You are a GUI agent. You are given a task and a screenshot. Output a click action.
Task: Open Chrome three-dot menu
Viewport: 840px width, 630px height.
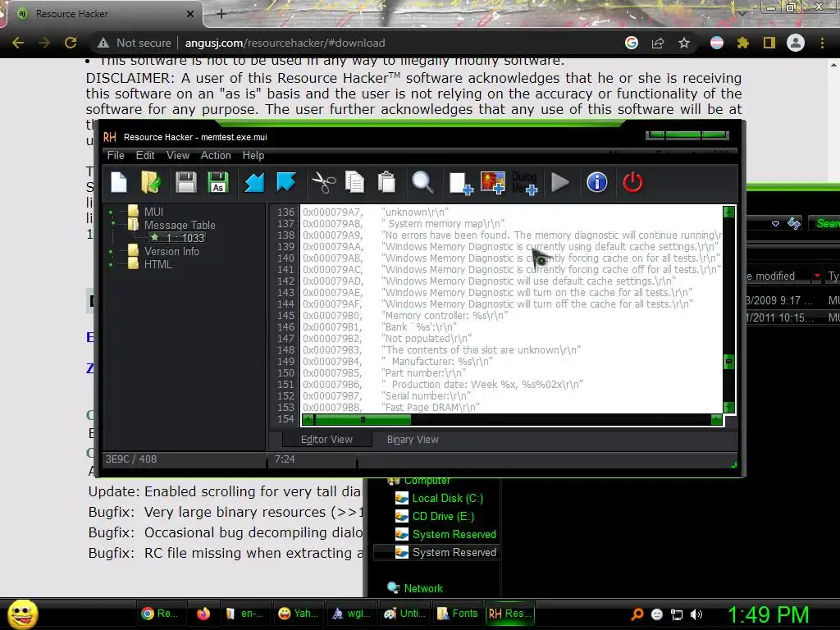(822, 43)
